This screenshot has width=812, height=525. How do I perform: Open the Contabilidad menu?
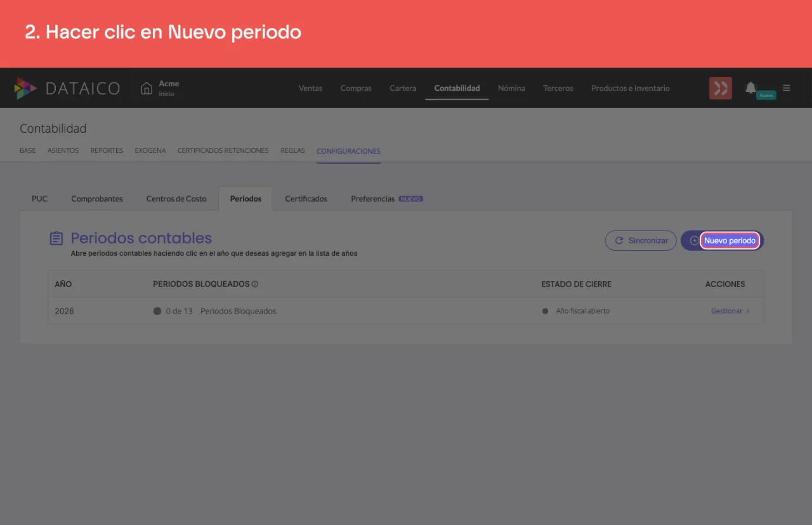point(457,88)
